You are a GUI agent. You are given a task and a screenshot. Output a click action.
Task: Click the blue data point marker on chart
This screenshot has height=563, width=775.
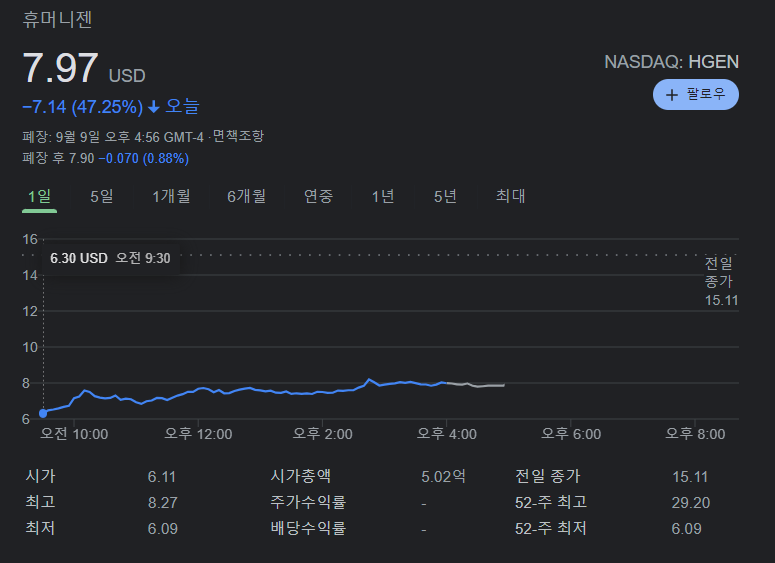point(43,413)
